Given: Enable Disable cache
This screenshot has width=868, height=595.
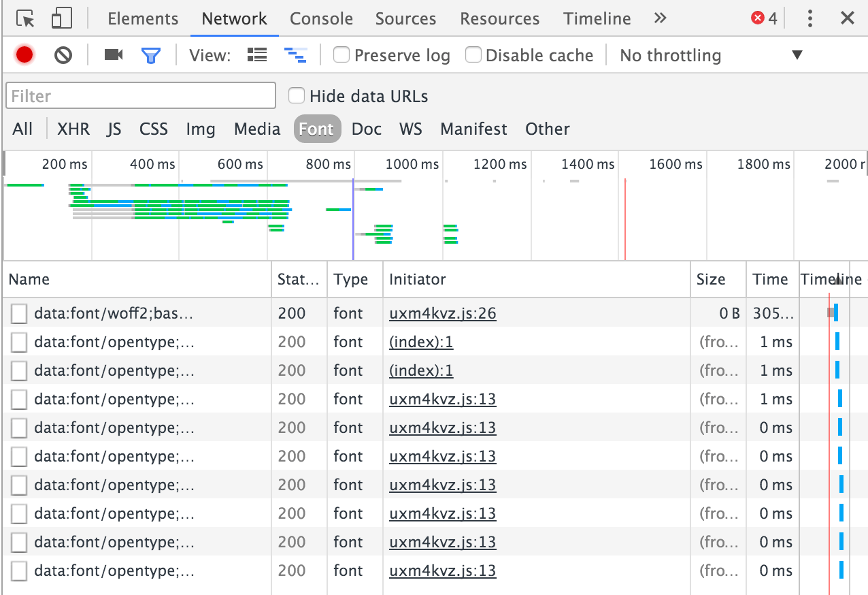Looking at the screenshot, I should coord(473,55).
